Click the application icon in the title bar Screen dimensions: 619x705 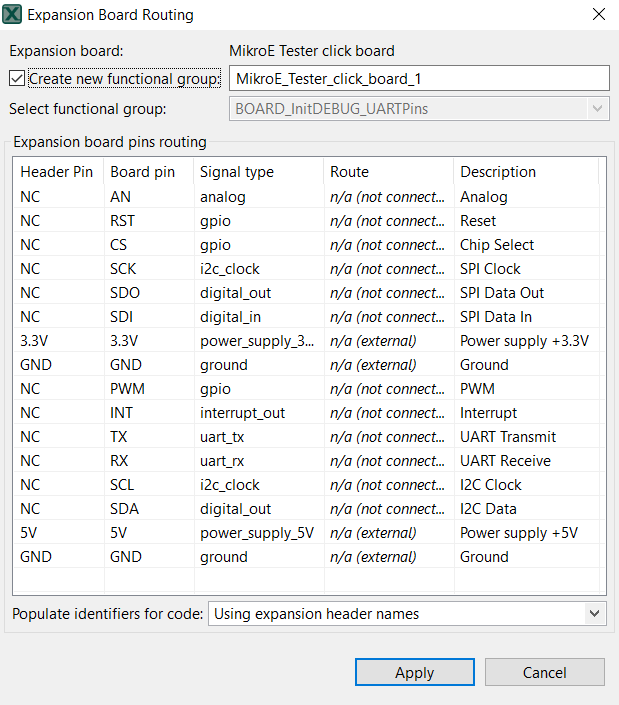pyautogui.click(x=13, y=15)
